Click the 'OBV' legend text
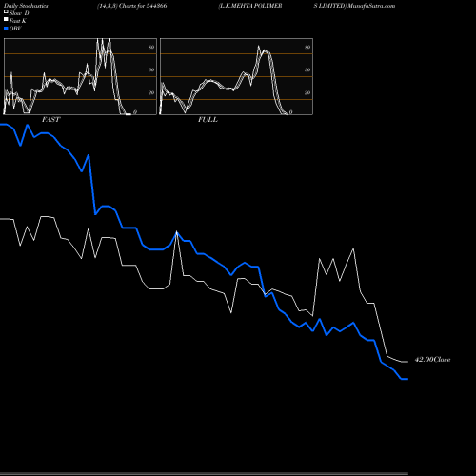The height and width of the screenshot is (476, 476). click(x=15, y=29)
